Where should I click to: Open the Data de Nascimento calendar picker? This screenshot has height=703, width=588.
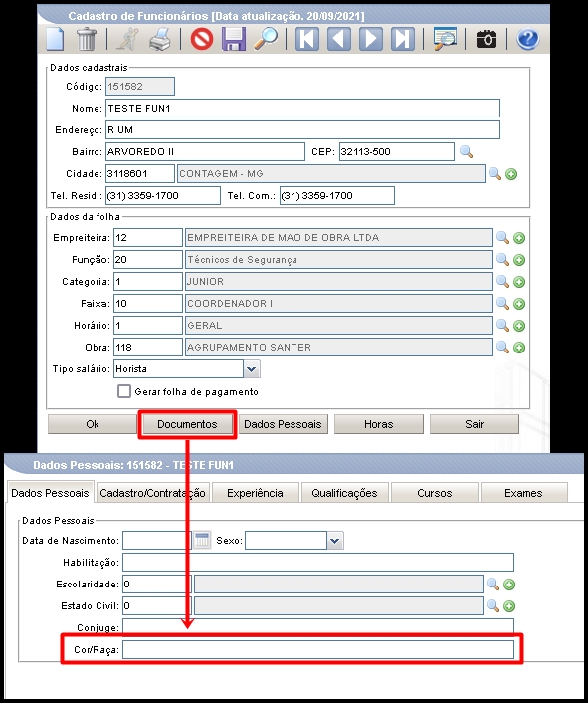click(202, 540)
